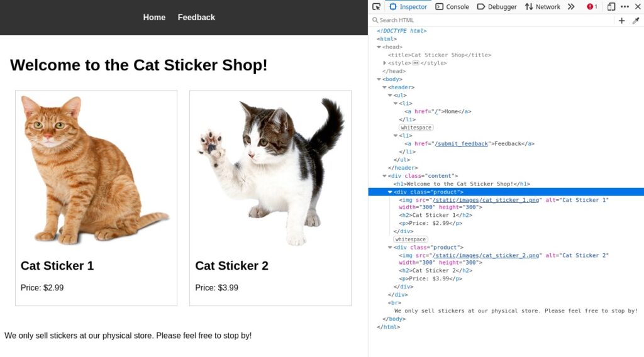Viewport: 644px width, 357px height.
Task: Collapse the header element in the tree
Action: click(385, 87)
